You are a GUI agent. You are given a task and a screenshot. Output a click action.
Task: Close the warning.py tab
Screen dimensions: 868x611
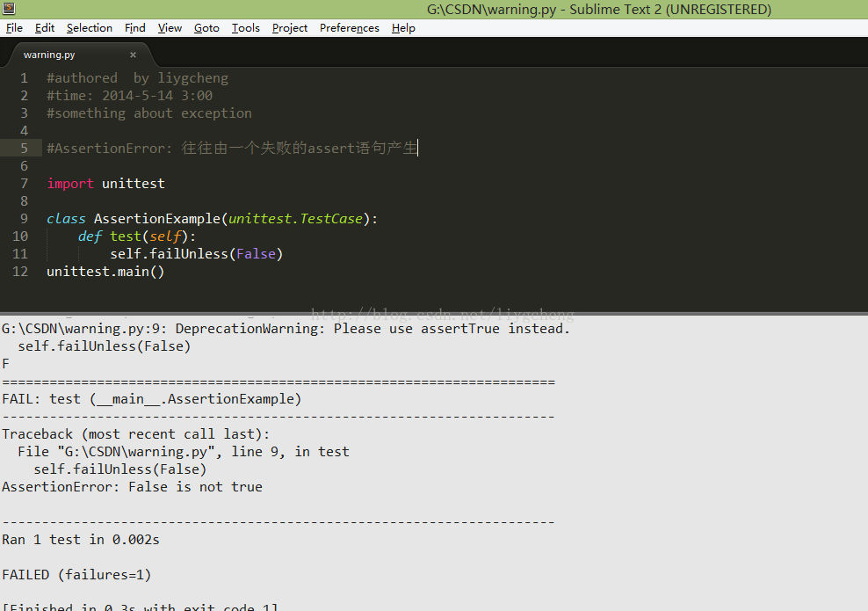133,55
